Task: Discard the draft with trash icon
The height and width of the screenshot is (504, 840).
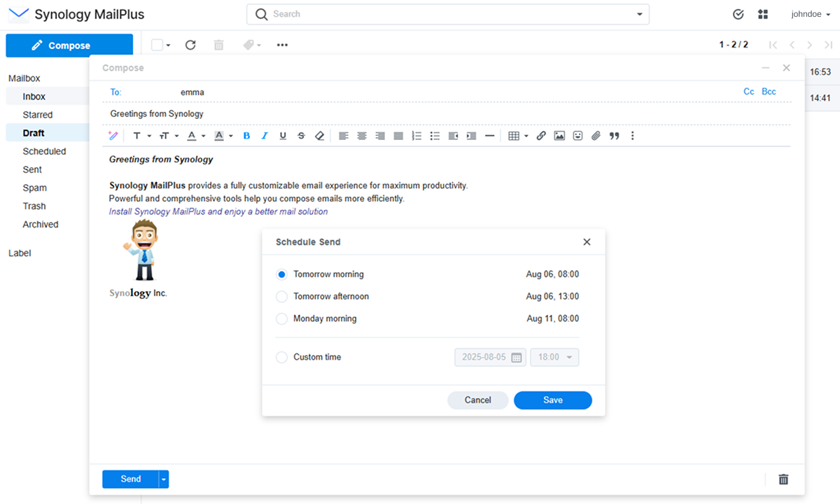Action: click(784, 479)
